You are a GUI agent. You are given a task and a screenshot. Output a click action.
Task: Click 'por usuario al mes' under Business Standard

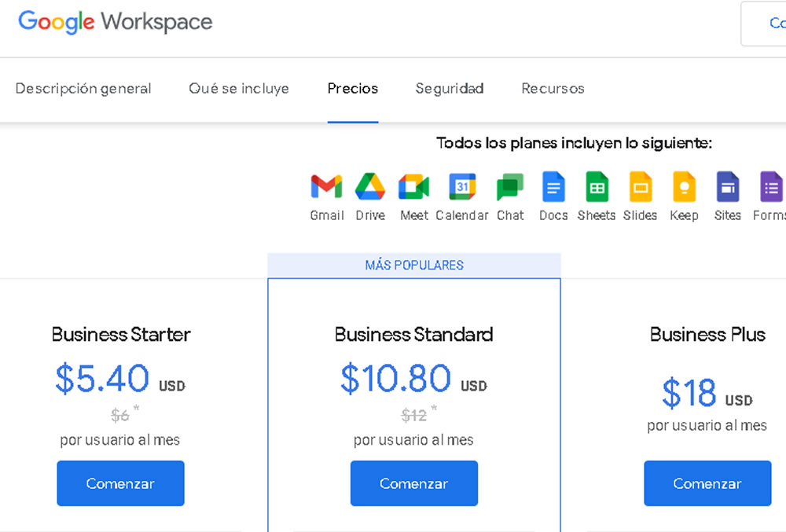tap(413, 440)
